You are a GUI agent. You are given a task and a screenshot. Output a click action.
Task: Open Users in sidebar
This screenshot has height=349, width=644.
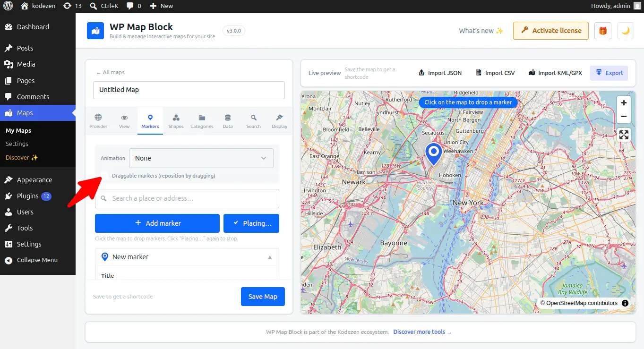(38, 212)
